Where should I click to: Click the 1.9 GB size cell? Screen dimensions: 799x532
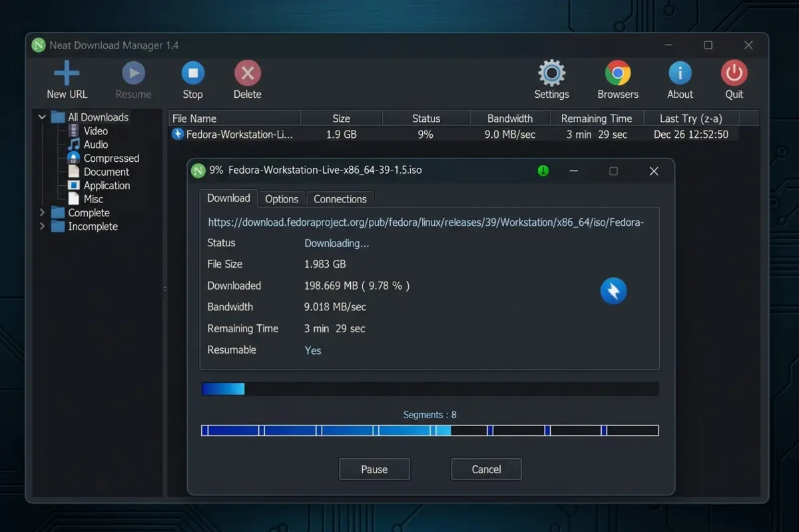click(342, 134)
